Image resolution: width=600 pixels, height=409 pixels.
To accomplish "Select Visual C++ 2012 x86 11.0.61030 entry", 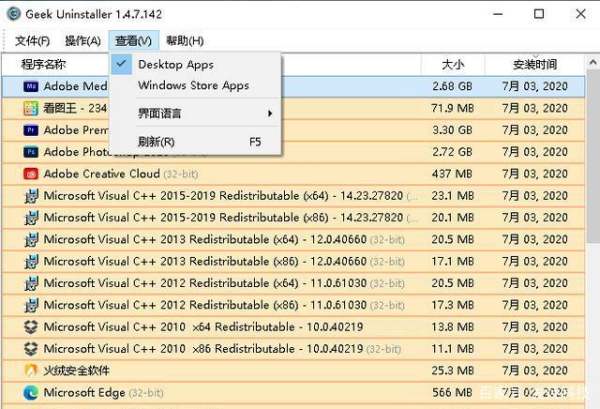I will point(205,305).
